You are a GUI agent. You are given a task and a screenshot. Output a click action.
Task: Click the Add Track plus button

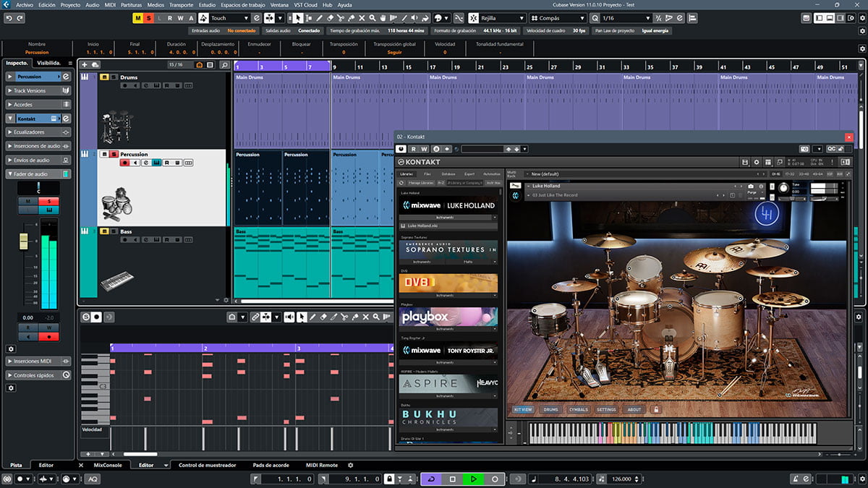tap(85, 65)
